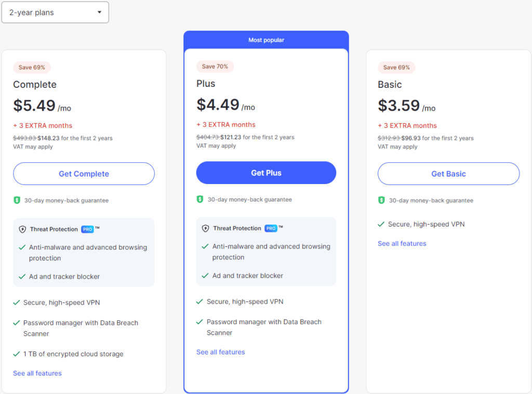The height and width of the screenshot is (394, 532).
Task: Click 30-day money-back guarantee in Basic plan
Action: point(431,201)
